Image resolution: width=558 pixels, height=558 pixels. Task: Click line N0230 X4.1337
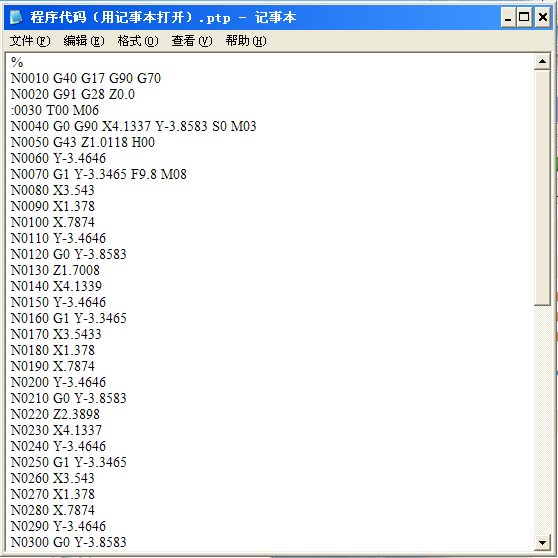pyautogui.click(x=56, y=430)
